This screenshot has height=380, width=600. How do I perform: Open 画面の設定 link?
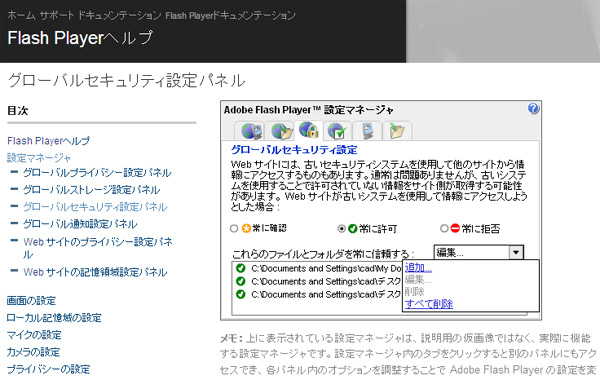pyautogui.click(x=31, y=301)
